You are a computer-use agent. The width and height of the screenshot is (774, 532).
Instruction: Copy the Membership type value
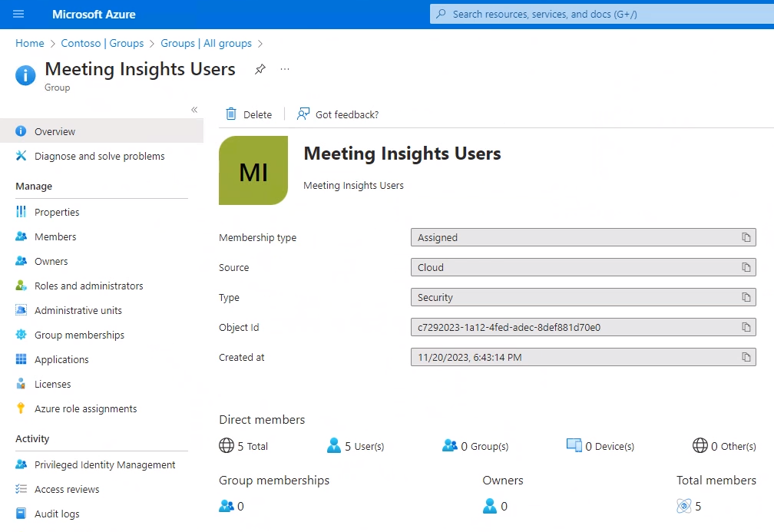pos(746,238)
